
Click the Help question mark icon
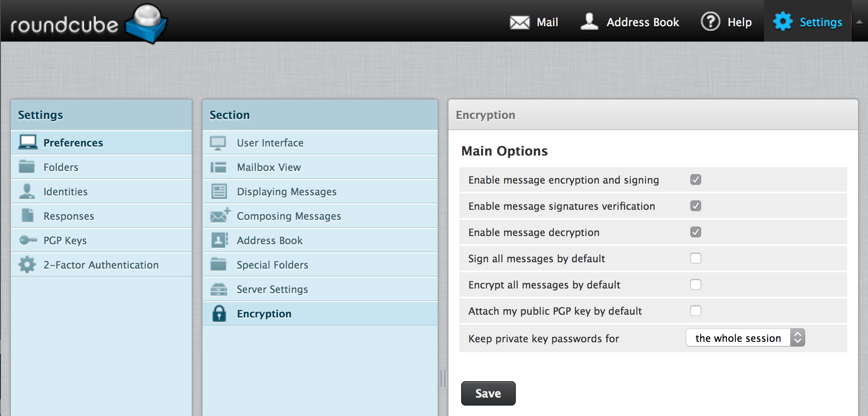pos(710,22)
